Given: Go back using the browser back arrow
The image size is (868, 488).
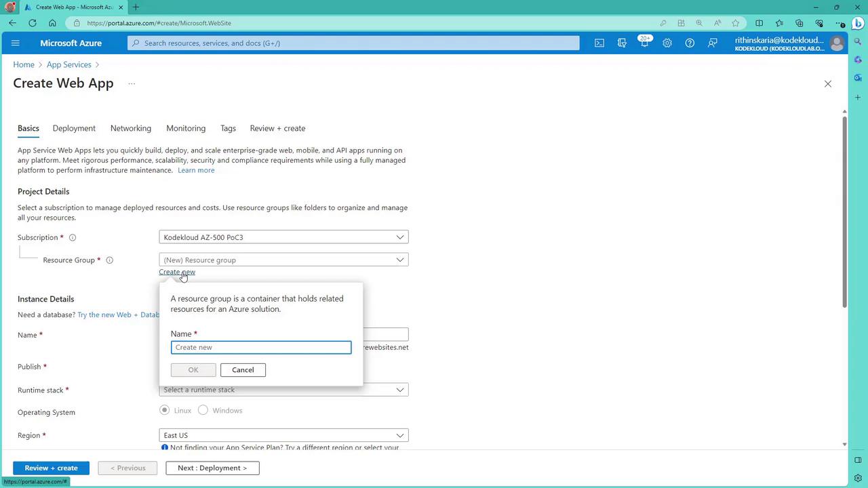Looking at the screenshot, I should (x=12, y=23).
